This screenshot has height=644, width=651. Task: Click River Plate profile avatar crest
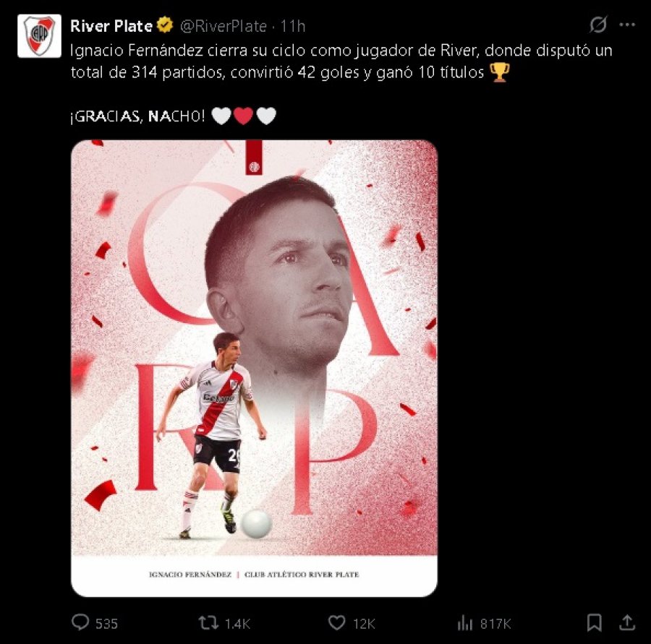coord(40,36)
